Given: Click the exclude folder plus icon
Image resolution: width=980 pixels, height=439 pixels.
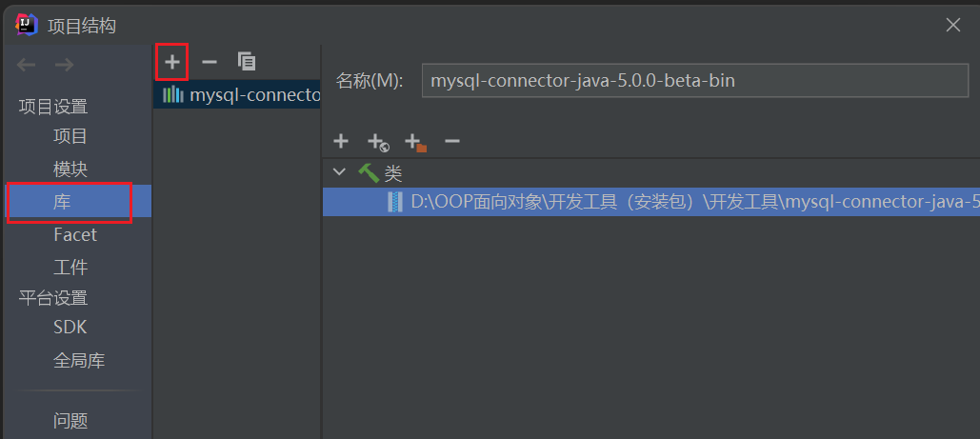Looking at the screenshot, I should pos(415,143).
